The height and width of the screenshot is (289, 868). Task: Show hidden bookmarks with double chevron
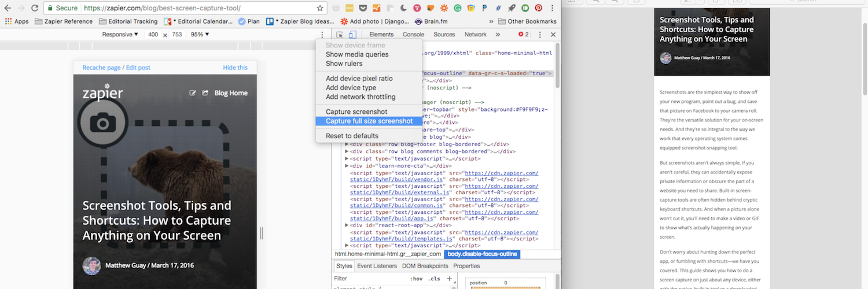coord(491,21)
